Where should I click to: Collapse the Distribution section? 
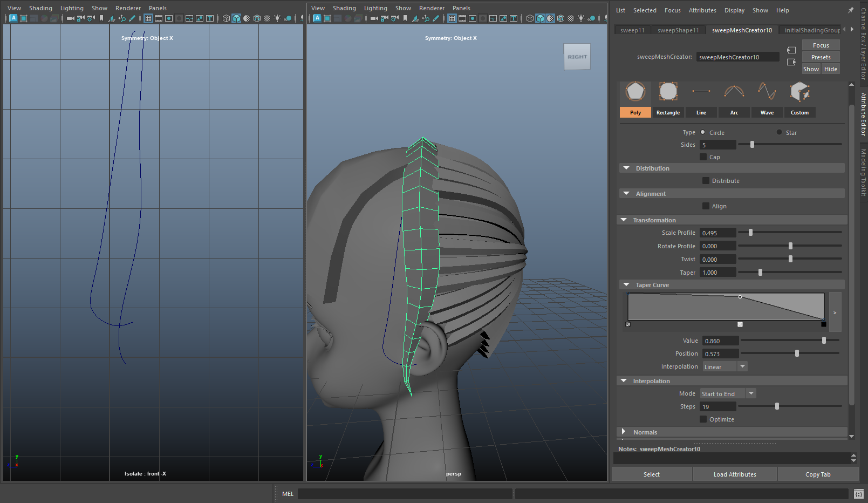click(626, 168)
